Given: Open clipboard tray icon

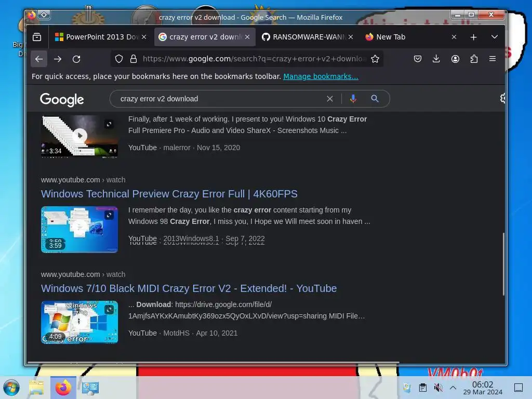Looking at the screenshot, I should click(x=423, y=388).
